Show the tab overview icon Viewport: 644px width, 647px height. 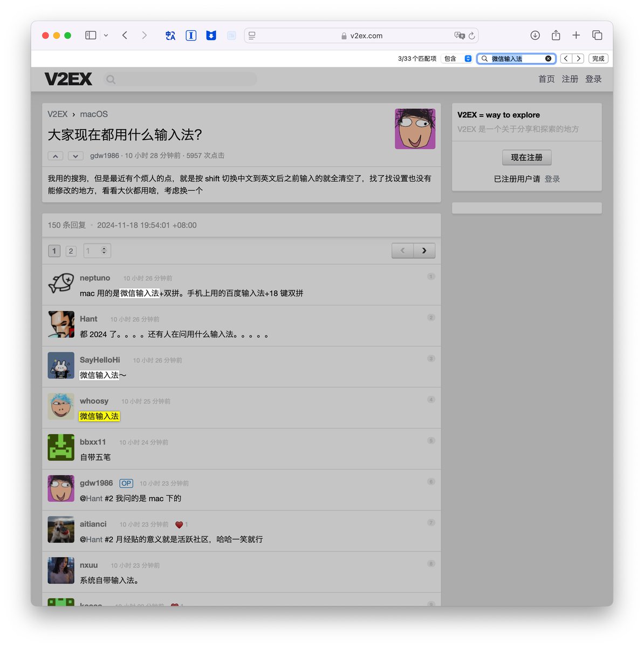click(x=597, y=36)
